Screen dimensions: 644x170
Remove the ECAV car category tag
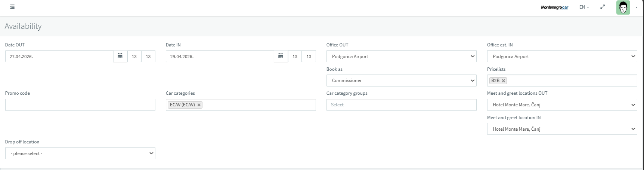click(199, 105)
